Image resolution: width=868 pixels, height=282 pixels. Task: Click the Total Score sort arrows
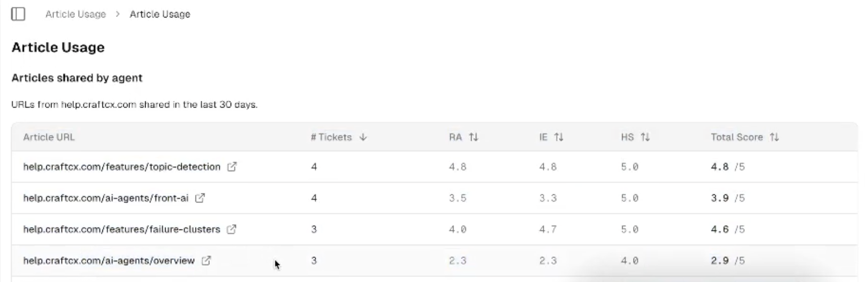point(774,137)
